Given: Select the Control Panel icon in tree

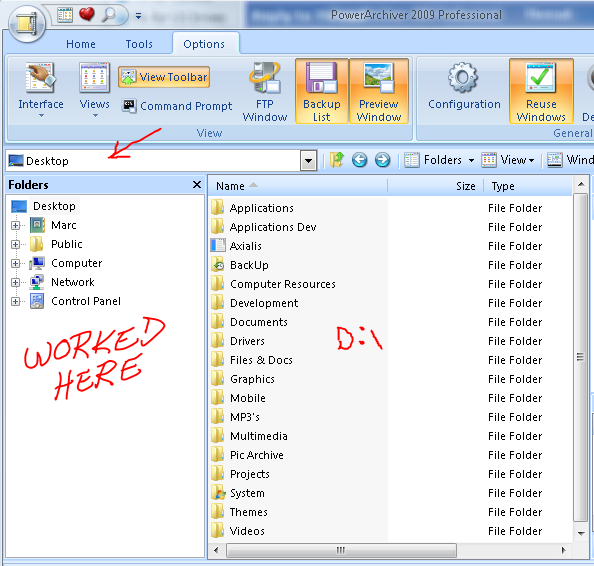Looking at the screenshot, I should [37, 301].
